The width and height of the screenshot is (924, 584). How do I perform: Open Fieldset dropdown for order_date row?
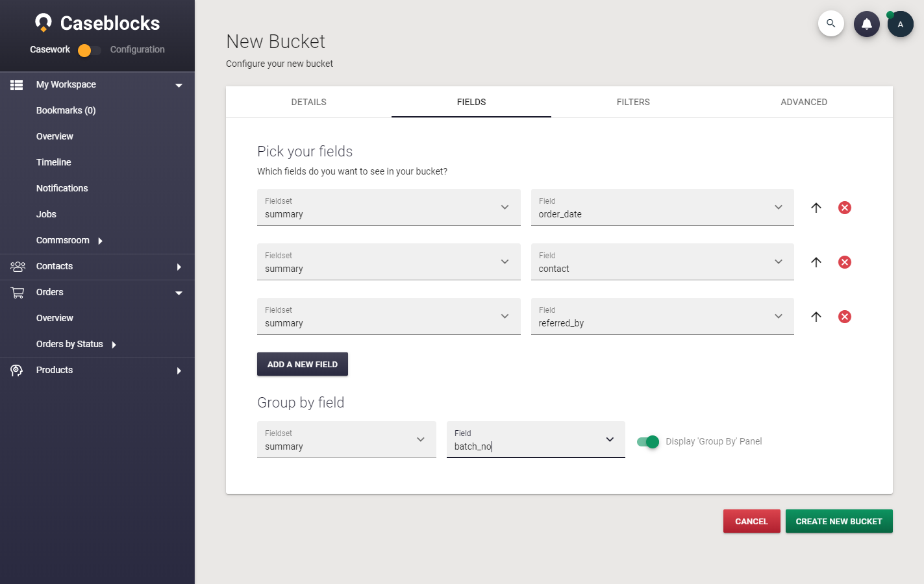click(389, 208)
